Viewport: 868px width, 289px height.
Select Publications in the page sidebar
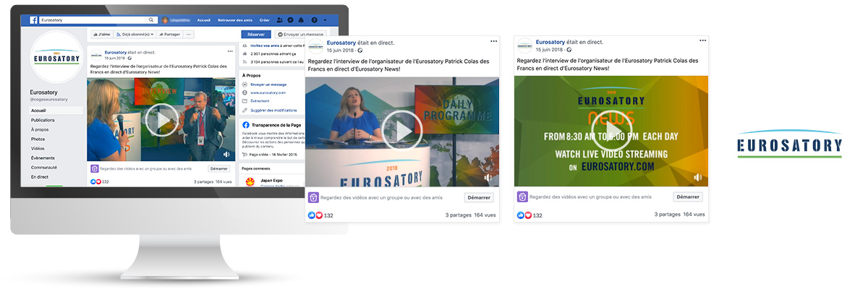[43, 120]
